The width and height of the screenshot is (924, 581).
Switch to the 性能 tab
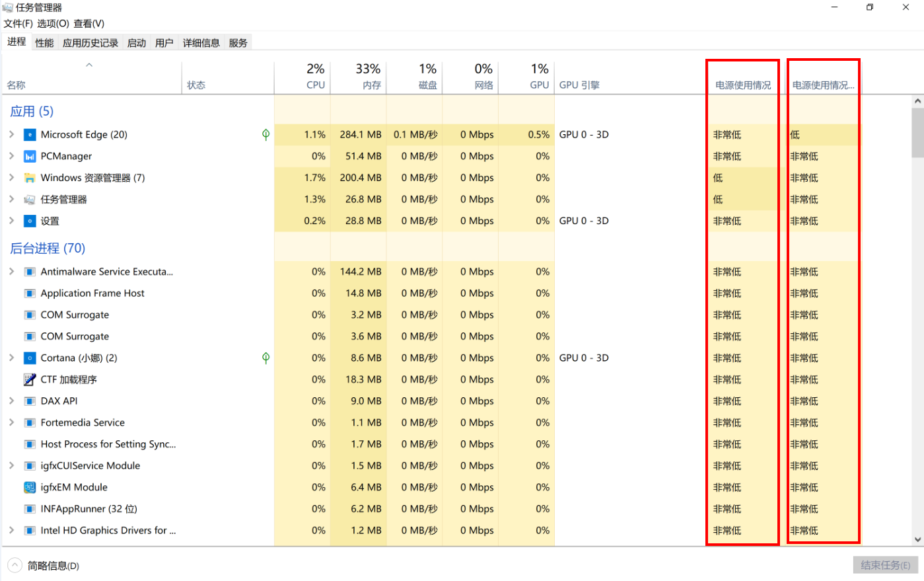[44, 43]
